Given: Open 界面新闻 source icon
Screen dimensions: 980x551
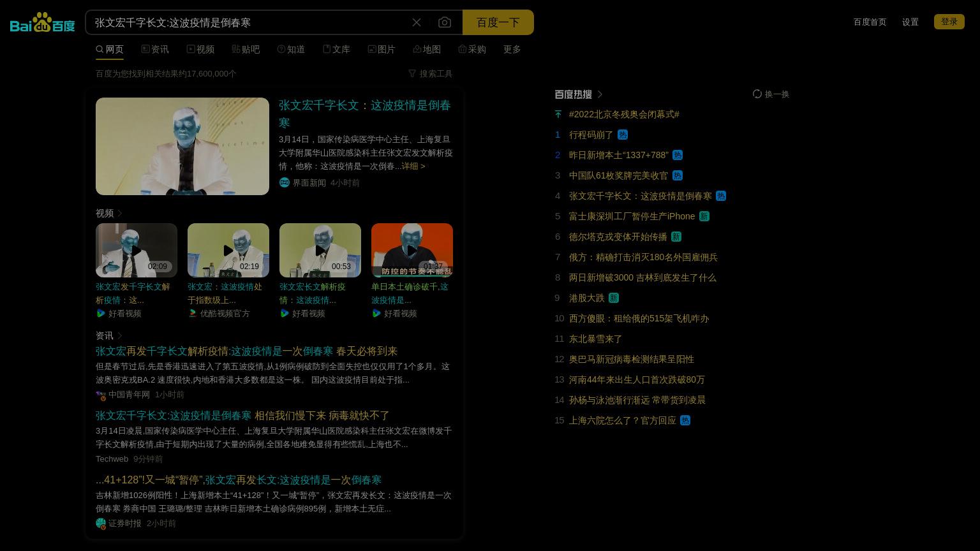Looking at the screenshot, I should [x=285, y=182].
